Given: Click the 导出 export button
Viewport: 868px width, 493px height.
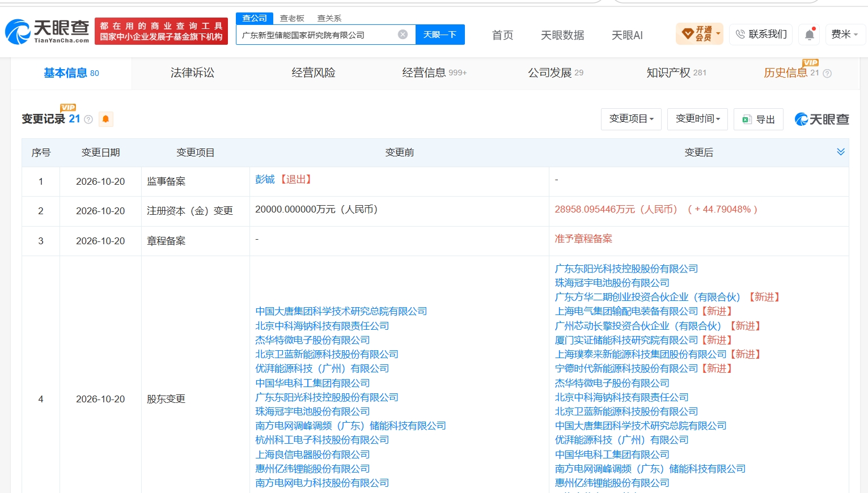Looking at the screenshot, I should coord(759,119).
